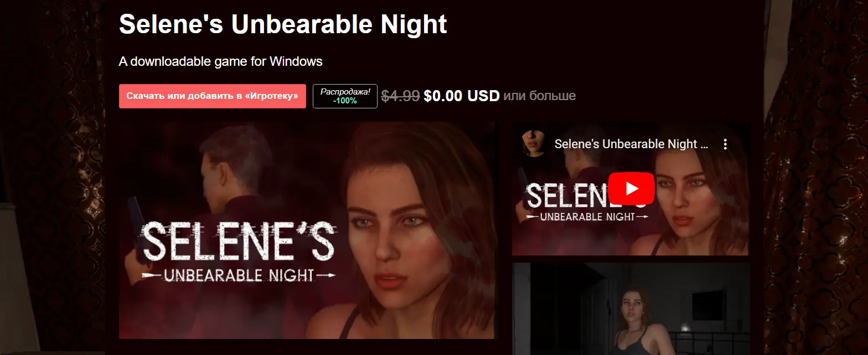Image resolution: width=868 pixels, height=355 pixels.
Task: Click the crossed-out $4.99 price
Action: coord(401,96)
